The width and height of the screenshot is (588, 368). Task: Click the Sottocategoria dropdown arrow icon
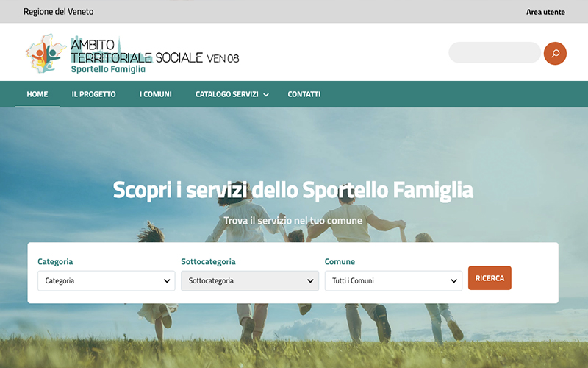coord(310,281)
